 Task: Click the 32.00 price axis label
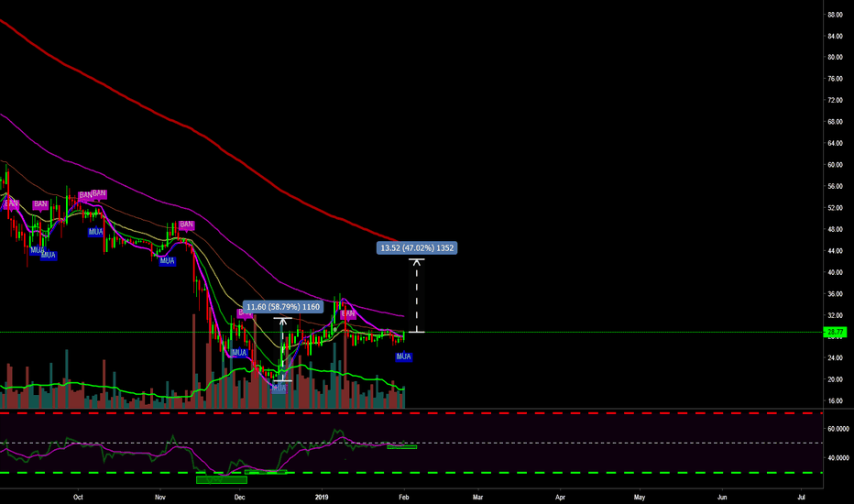835,315
